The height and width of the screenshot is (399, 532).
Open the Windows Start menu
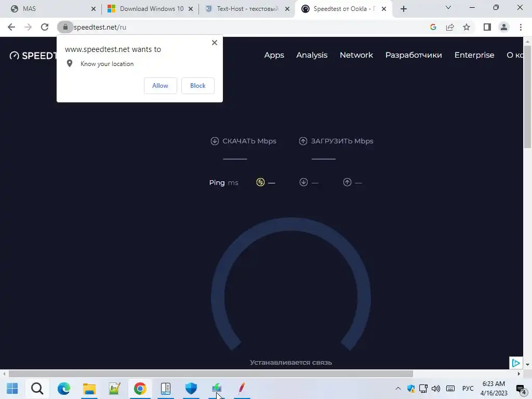12,388
